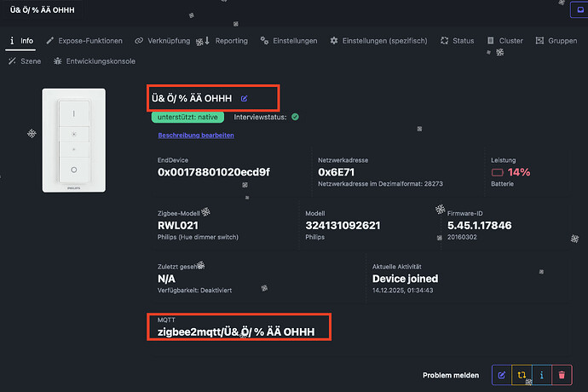Click the edit icon next to device name
Viewport: 588px width, 392px height.
[x=245, y=99]
